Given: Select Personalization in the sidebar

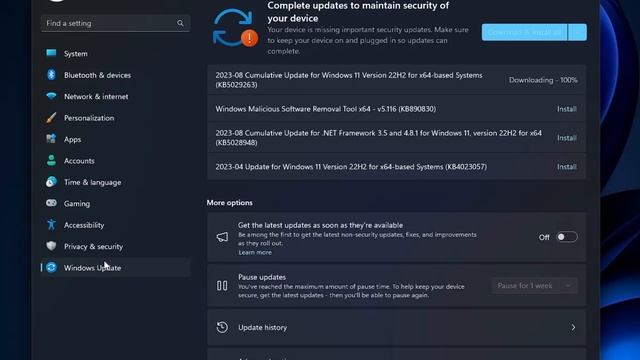Looking at the screenshot, I should pyautogui.click(x=116, y=118).
